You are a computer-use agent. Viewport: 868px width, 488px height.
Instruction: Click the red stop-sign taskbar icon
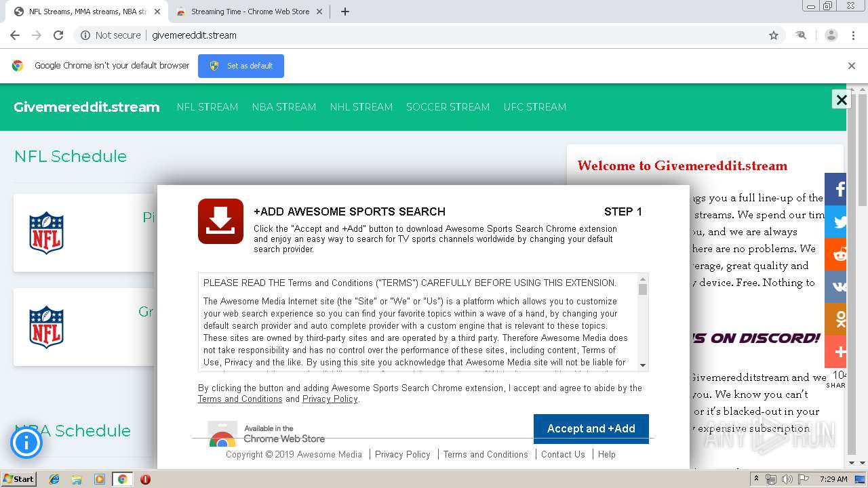145,479
